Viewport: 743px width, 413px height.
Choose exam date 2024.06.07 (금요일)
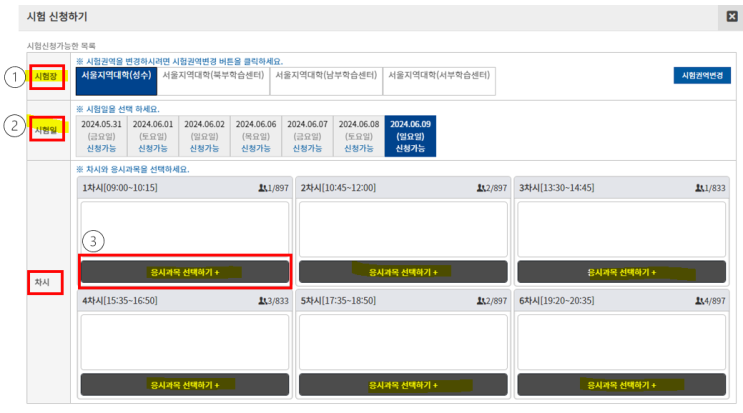click(307, 136)
